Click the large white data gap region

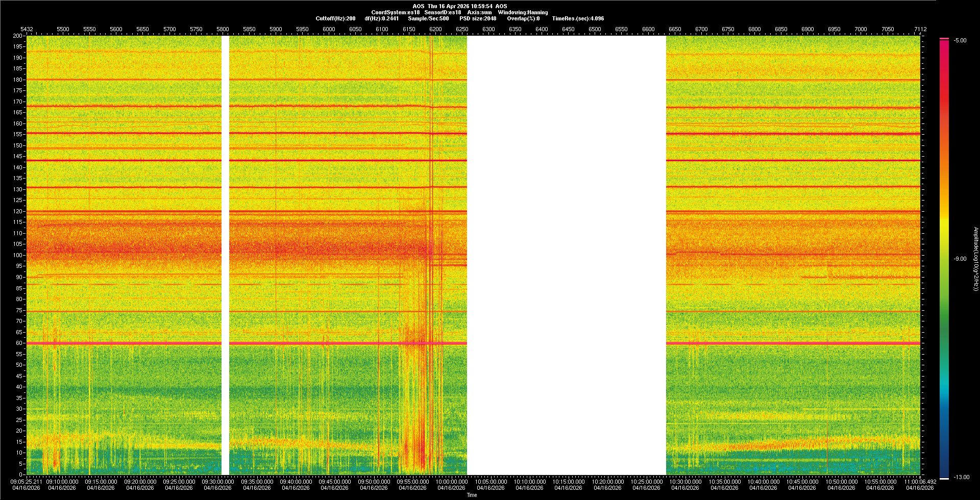tap(566, 255)
